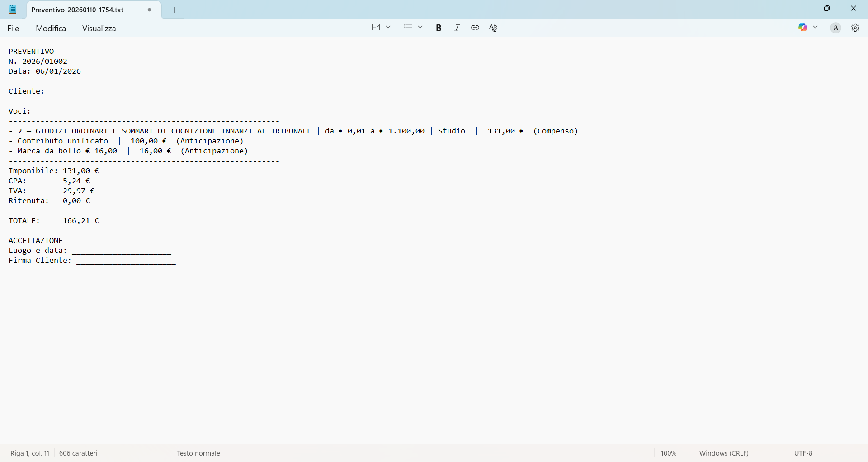Image resolution: width=868 pixels, height=462 pixels.
Task: Click the 100% zoom level in status bar
Action: click(669, 453)
